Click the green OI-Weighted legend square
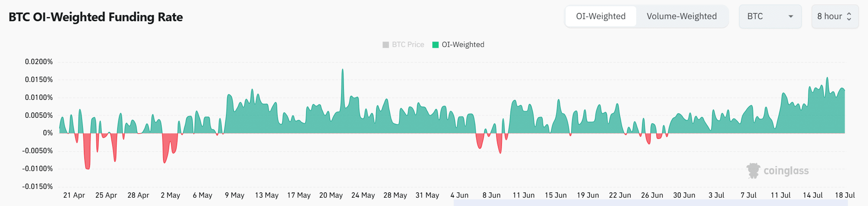 click(436, 45)
